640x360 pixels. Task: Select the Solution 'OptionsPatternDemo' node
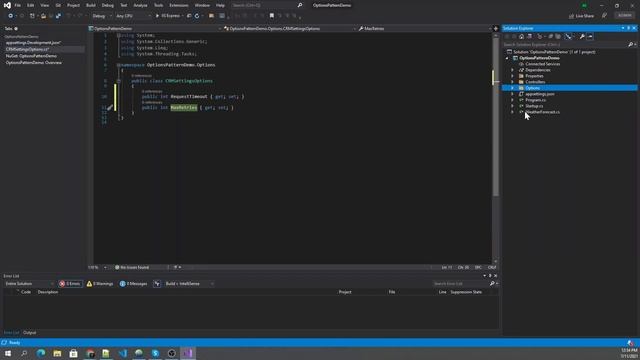click(554, 52)
